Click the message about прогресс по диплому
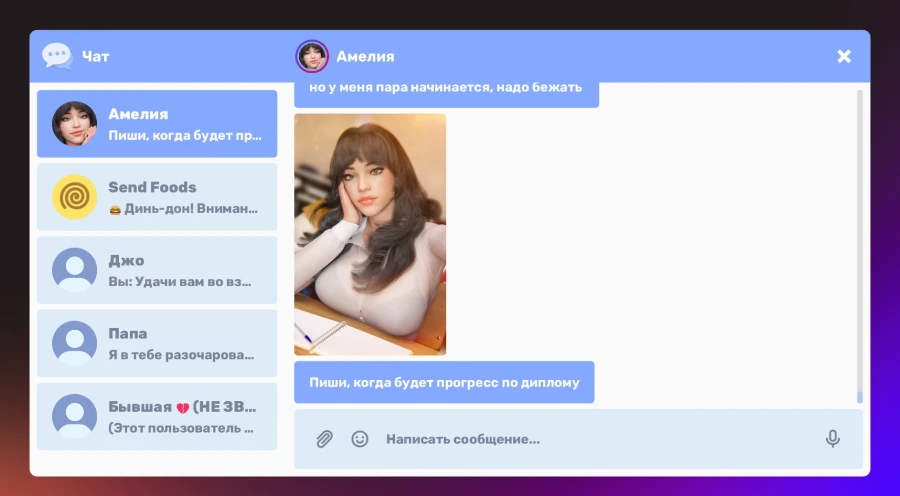Image resolution: width=900 pixels, height=496 pixels. [444, 382]
